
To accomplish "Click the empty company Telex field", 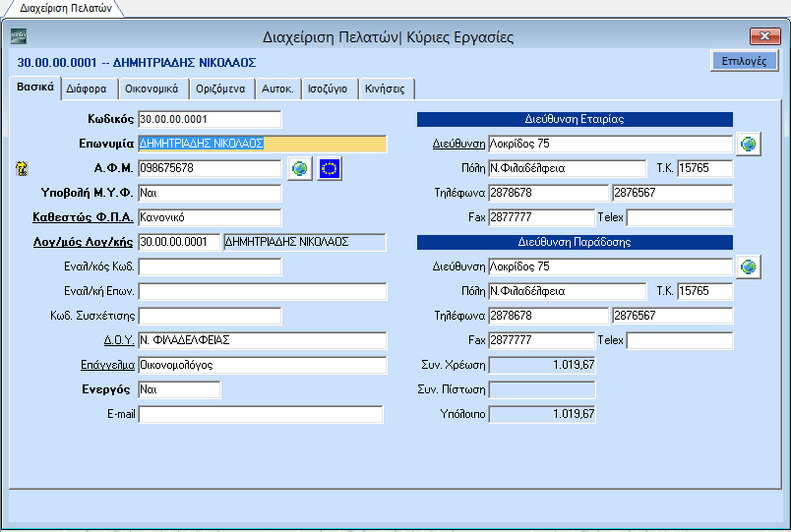I will click(x=680, y=218).
